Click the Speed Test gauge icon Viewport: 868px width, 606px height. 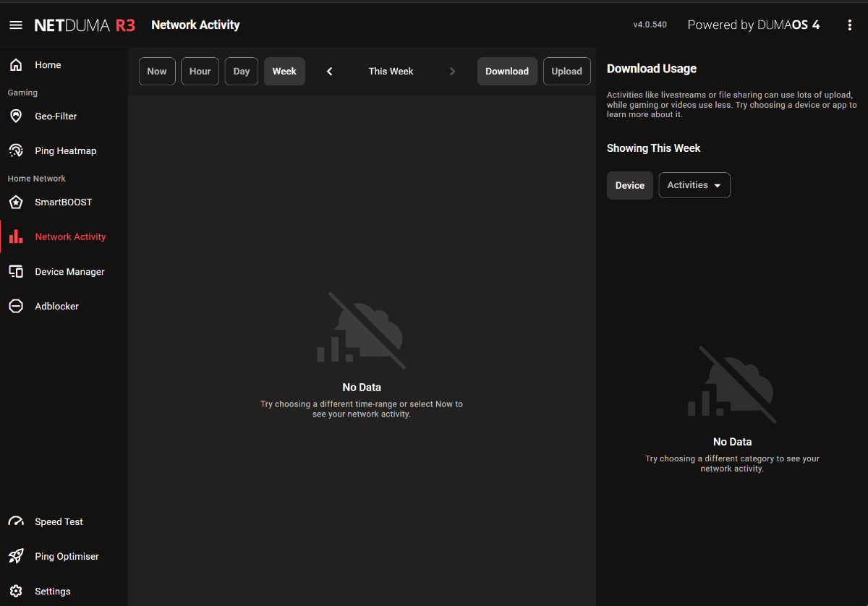[x=16, y=521]
